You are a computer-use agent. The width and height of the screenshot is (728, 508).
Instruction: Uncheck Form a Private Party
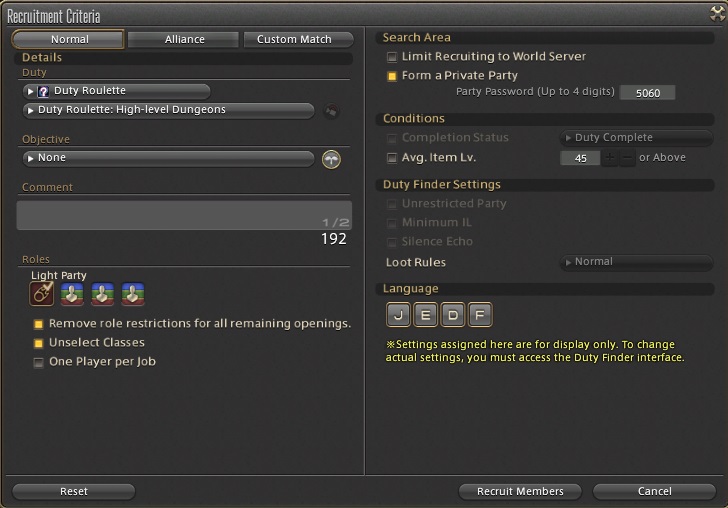point(392,76)
